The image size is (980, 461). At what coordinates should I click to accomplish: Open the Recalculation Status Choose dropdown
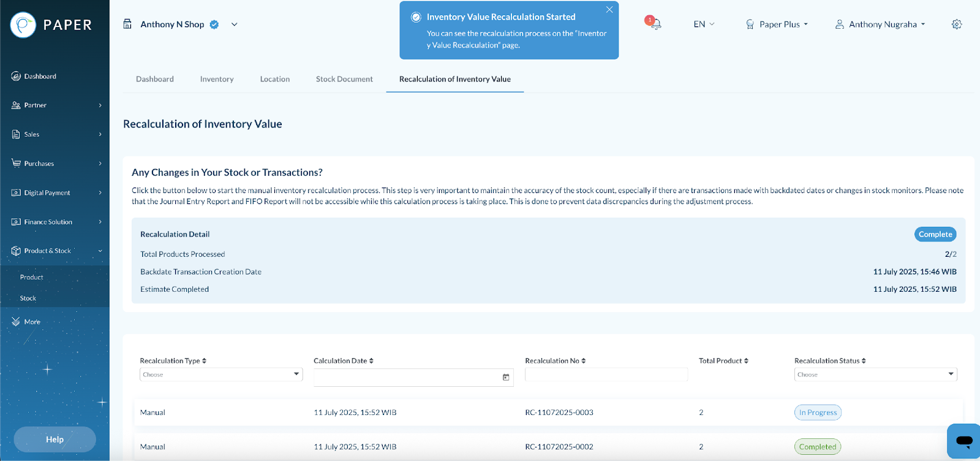click(x=876, y=375)
